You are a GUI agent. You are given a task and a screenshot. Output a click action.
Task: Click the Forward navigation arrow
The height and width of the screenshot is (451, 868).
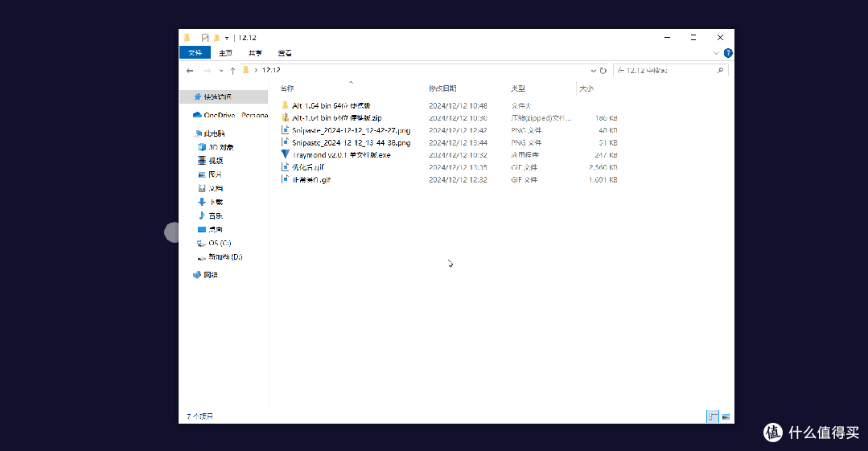point(207,70)
